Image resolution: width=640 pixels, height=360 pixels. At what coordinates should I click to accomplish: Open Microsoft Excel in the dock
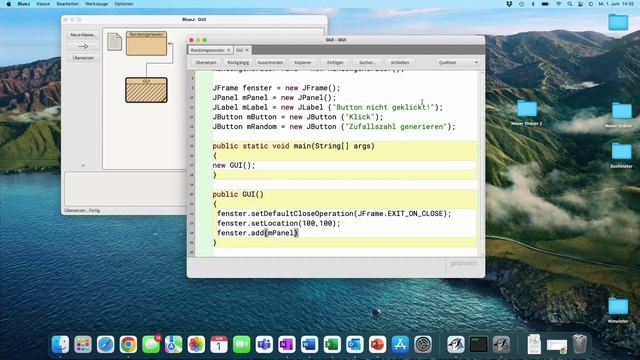332,344
